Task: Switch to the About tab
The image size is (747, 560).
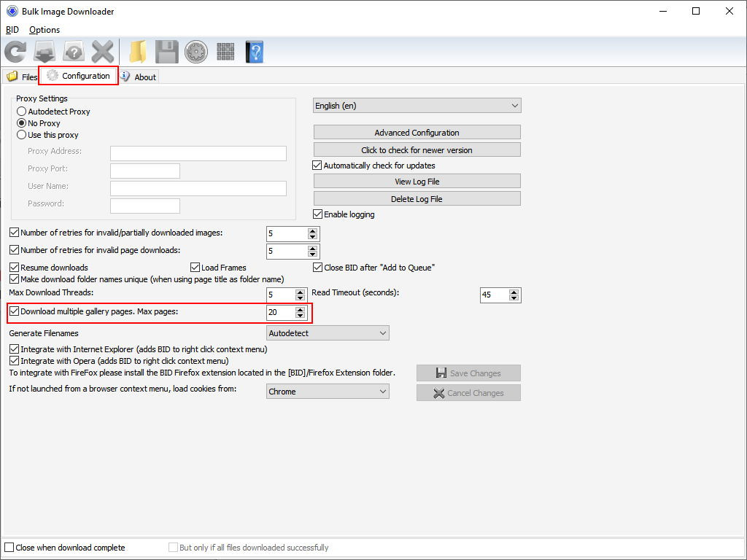Action: click(138, 77)
